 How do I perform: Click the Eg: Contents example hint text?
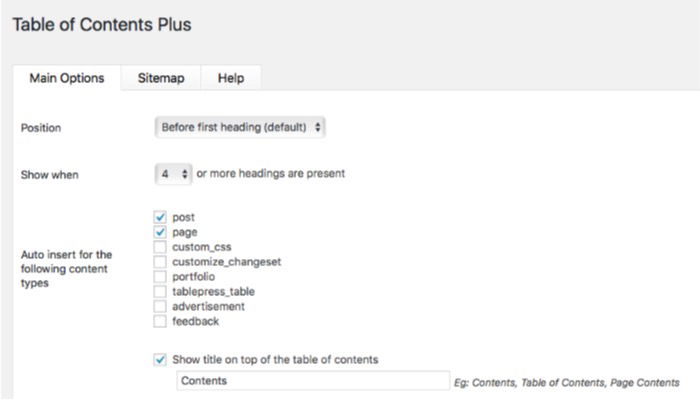pos(567,382)
